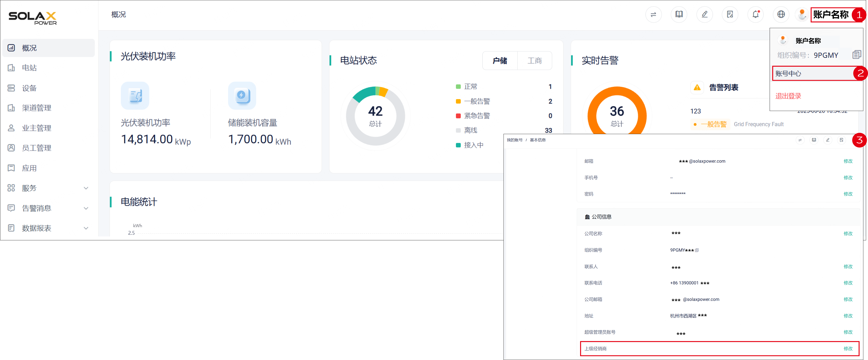Open 业主管理 in sidebar

pos(49,128)
